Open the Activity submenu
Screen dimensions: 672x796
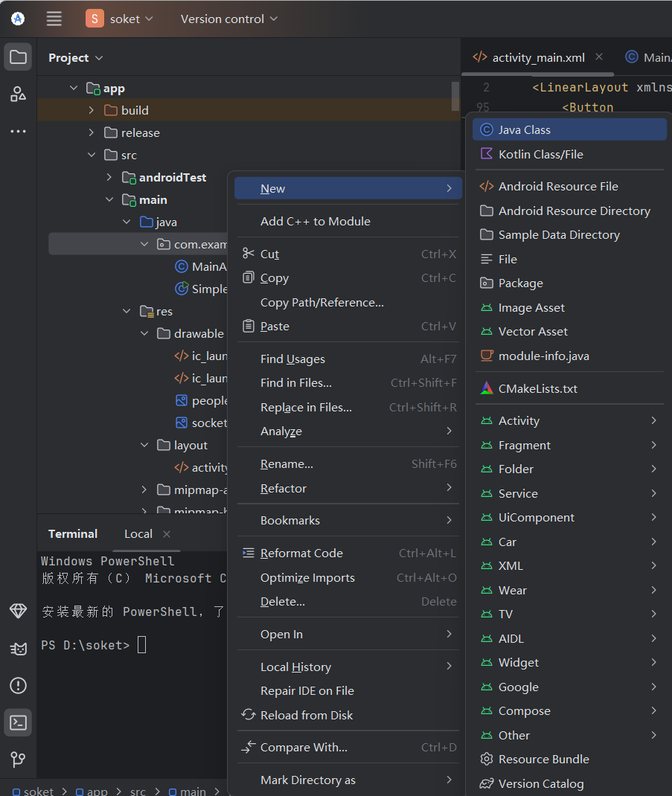(569, 421)
